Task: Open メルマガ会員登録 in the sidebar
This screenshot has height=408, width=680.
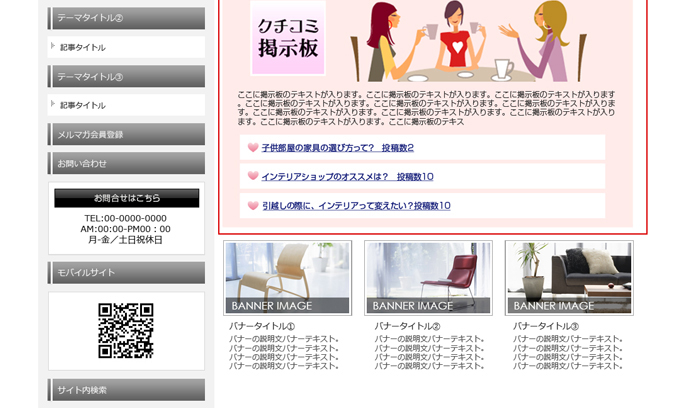Action: point(126,134)
